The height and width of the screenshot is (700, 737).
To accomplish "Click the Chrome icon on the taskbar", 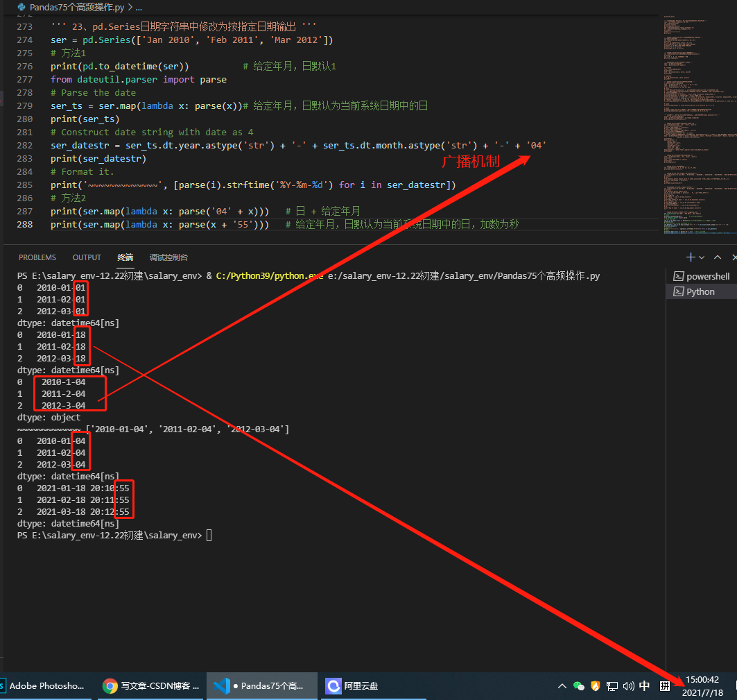I will coord(110,686).
